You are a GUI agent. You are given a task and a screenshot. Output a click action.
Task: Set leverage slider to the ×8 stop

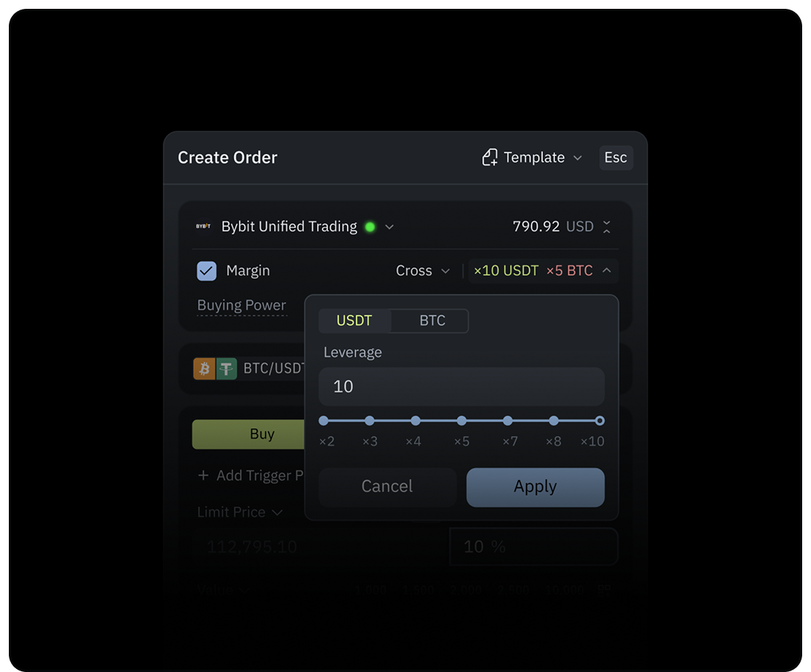click(x=553, y=421)
